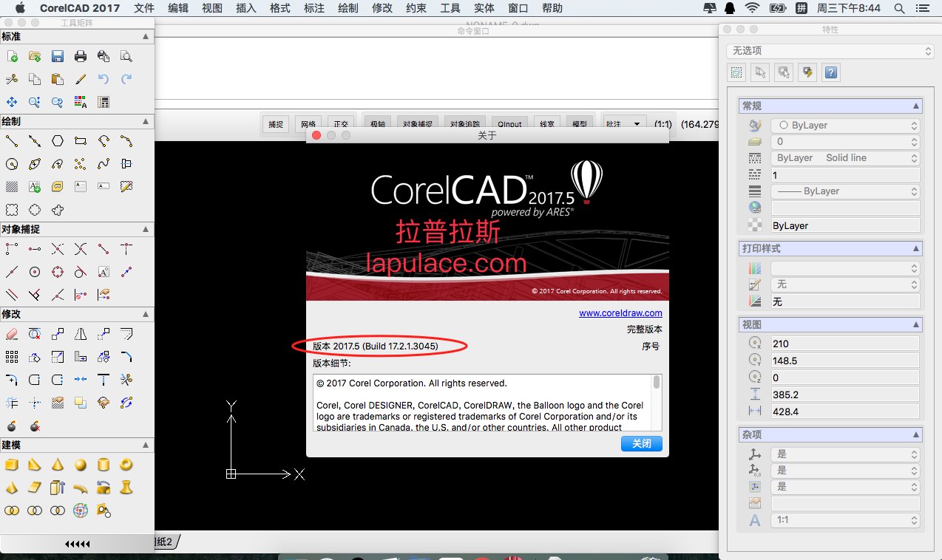Select the Spline curve tool
Image resolution: width=942 pixels, height=560 pixels.
click(104, 164)
